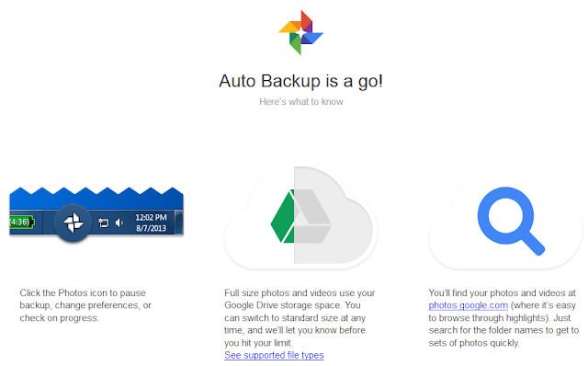This screenshot has height=366, width=588.
Task: Click the show desktop strip beside clock
Action: [x=179, y=223]
